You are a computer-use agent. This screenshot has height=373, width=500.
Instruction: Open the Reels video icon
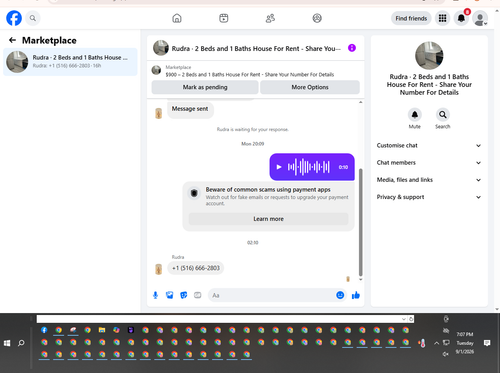[224, 18]
